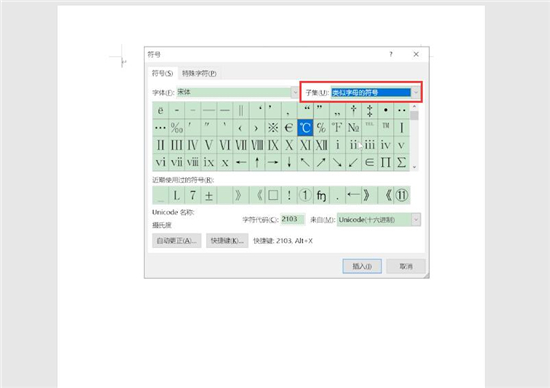Image resolution: width=550 pixels, height=388 pixels.
Task: Select the ∑ summation symbol
Action: (402, 162)
